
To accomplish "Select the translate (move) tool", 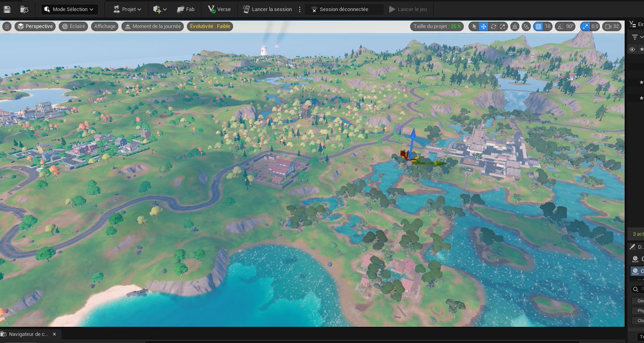I will tap(483, 26).
